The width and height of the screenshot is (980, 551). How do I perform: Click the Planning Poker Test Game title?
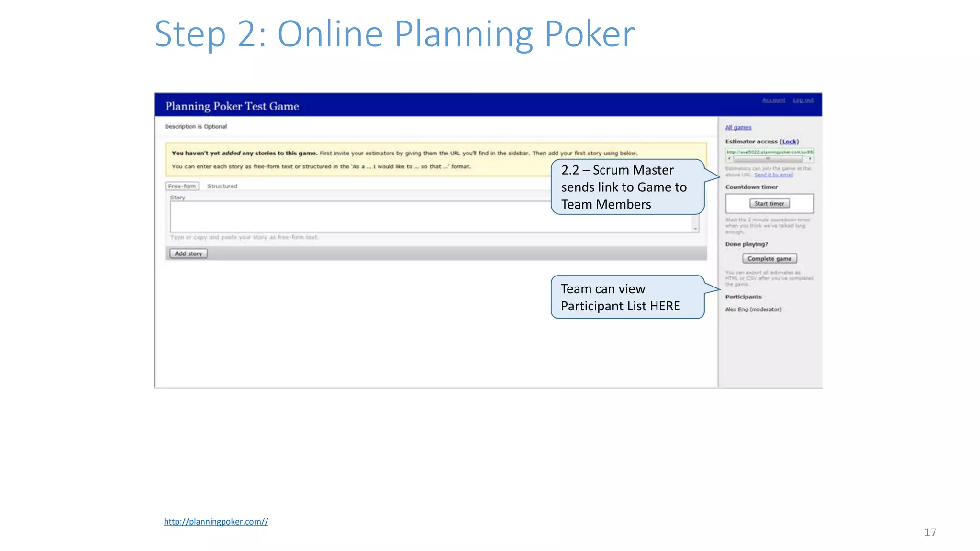pos(232,106)
